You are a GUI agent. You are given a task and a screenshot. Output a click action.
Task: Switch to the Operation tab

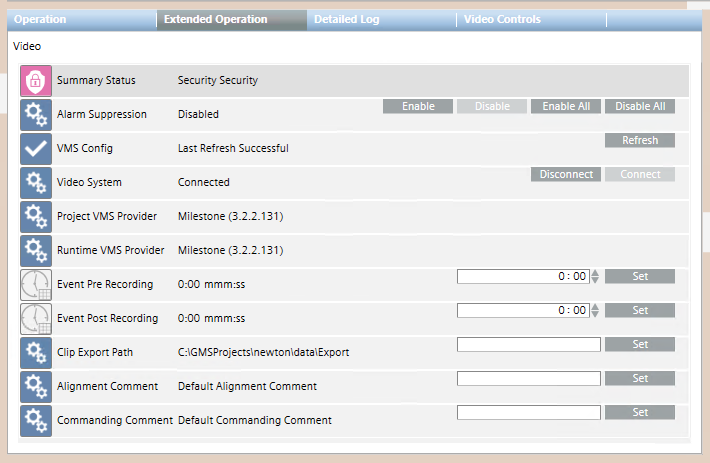pyautogui.click(x=40, y=20)
